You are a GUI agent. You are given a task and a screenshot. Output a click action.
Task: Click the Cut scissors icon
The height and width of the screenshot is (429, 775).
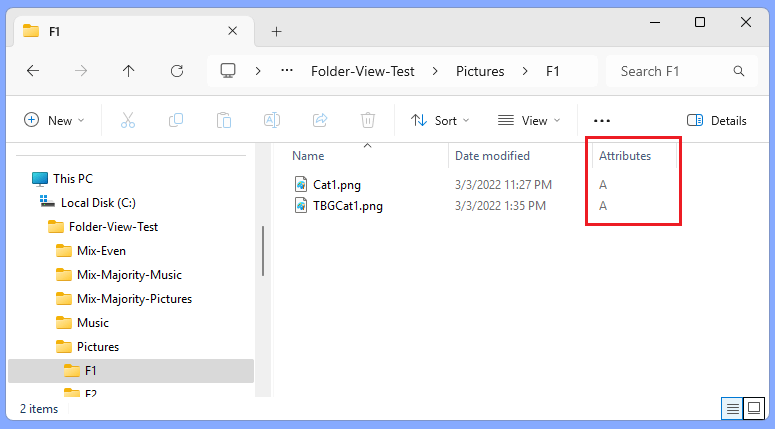tap(128, 120)
